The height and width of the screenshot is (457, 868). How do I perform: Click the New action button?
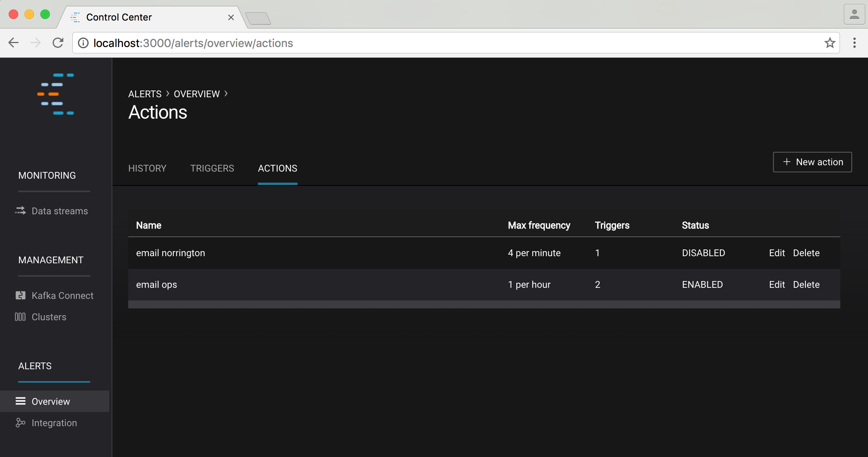(812, 162)
